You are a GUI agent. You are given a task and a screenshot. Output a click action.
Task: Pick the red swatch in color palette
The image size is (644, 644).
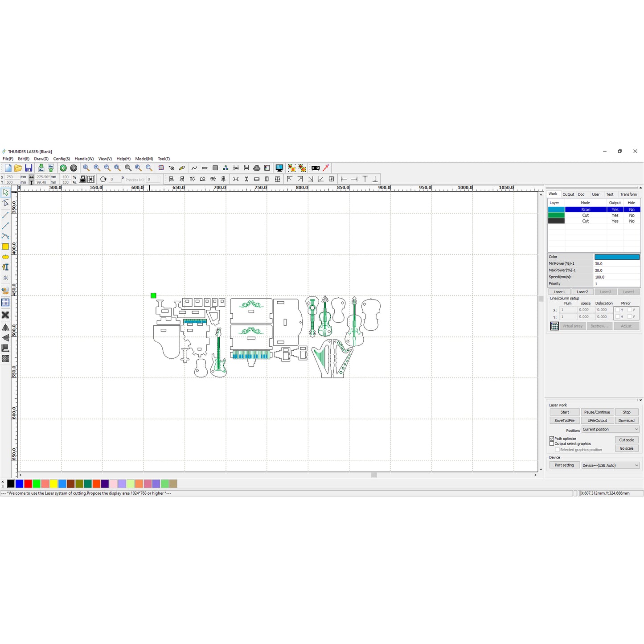pyautogui.click(x=28, y=484)
